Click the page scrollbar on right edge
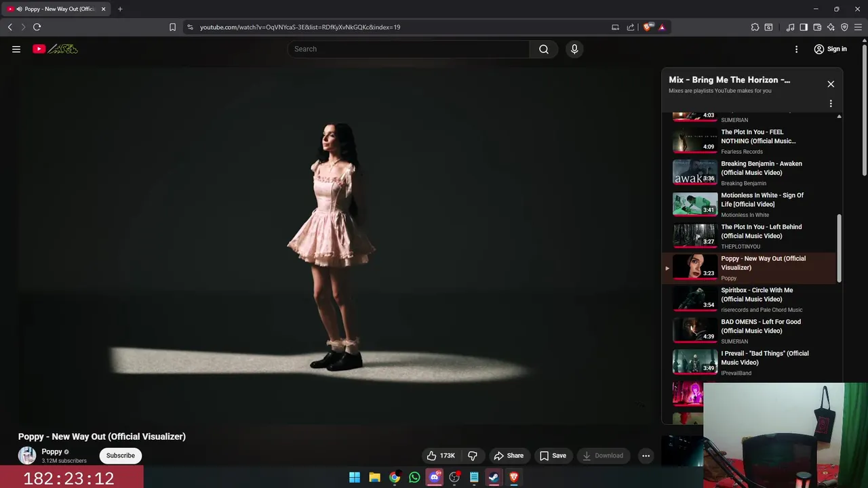Image resolution: width=868 pixels, height=488 pixels. [864, 108]
